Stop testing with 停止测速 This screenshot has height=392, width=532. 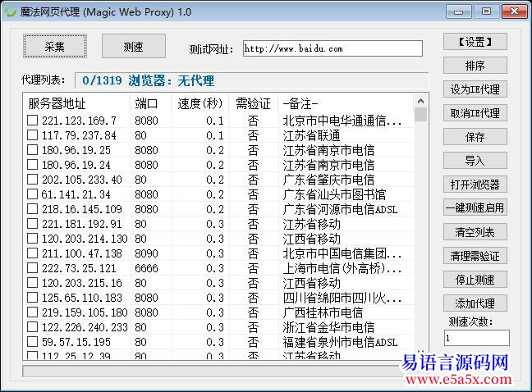pyautogui.click(x=475, y=280)
